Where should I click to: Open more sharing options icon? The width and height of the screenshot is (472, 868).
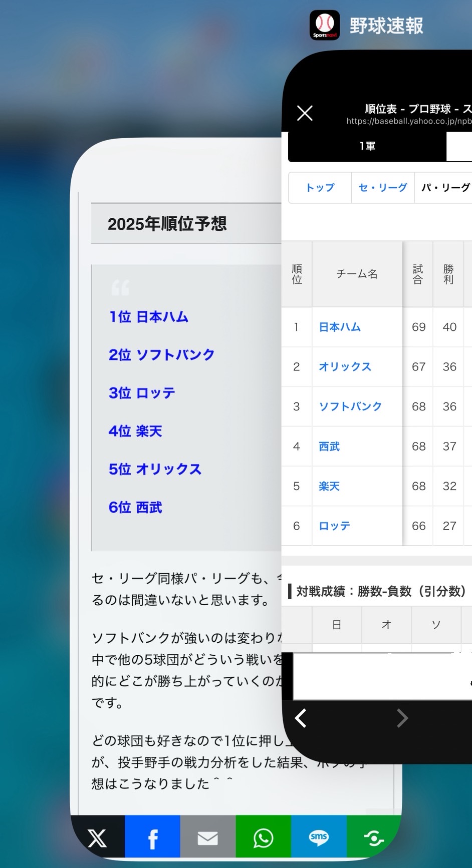tap(373, 838)
